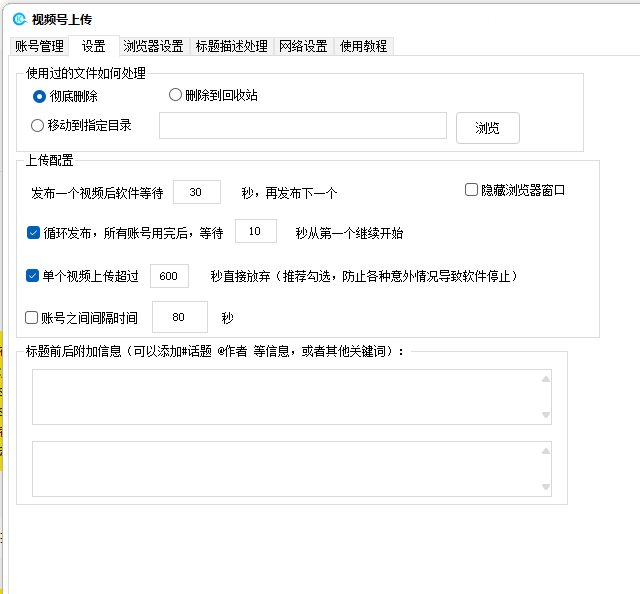This screenshot has width=640, height=594.
Task: Open the 浏览器设置 tab
Action: [x=153, y=46]
